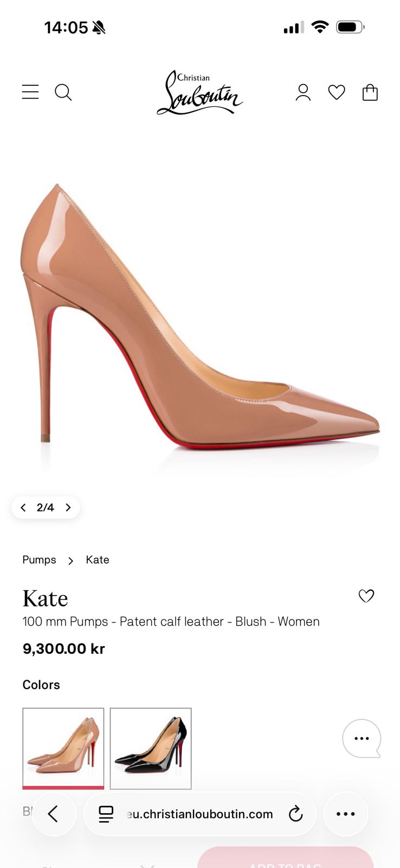The height and width of the screenshot is (868, 400).
Task: Show the previous product image
Action: 23,508
